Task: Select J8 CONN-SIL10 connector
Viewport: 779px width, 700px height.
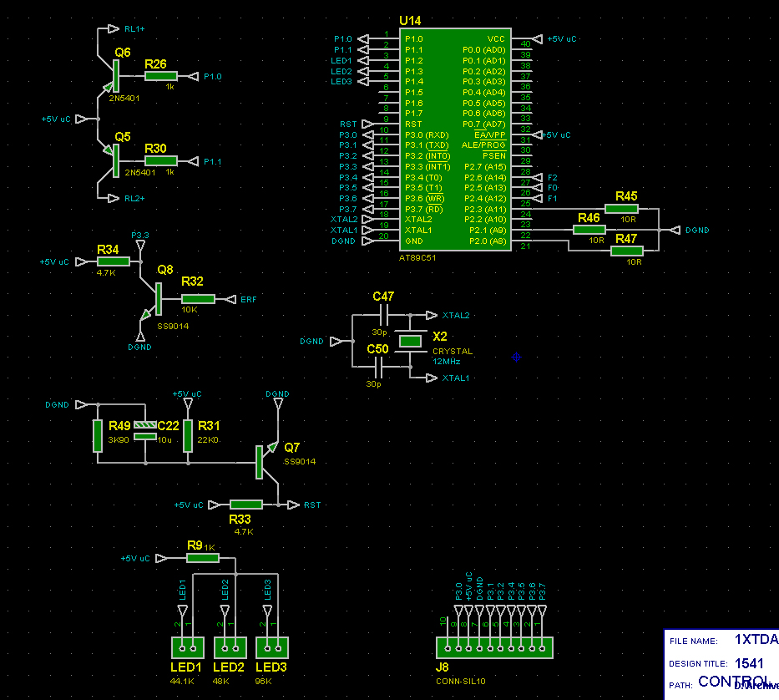Action: 495,648
